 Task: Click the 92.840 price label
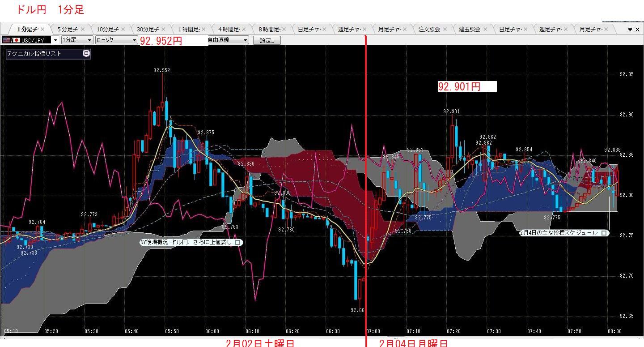coord(588,160)
